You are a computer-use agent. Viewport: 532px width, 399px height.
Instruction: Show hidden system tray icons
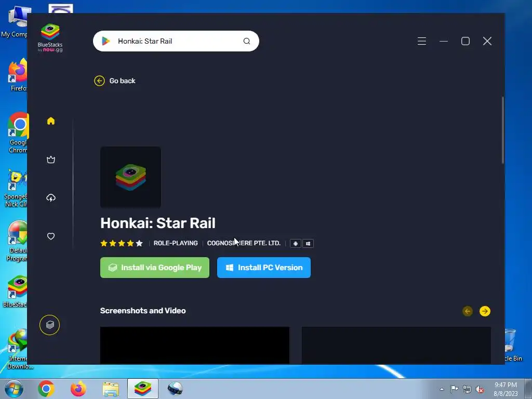[x=442, y=389]
